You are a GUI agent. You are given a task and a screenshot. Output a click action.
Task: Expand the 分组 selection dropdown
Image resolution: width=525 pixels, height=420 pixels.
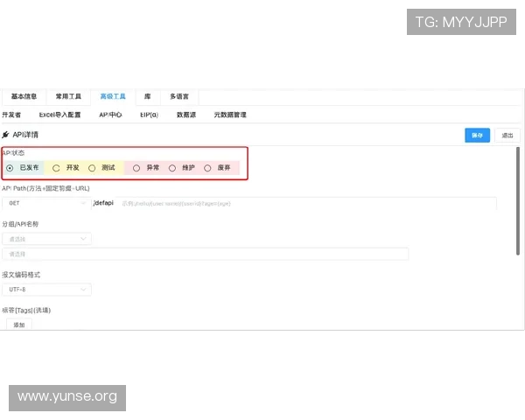point(46,238)
